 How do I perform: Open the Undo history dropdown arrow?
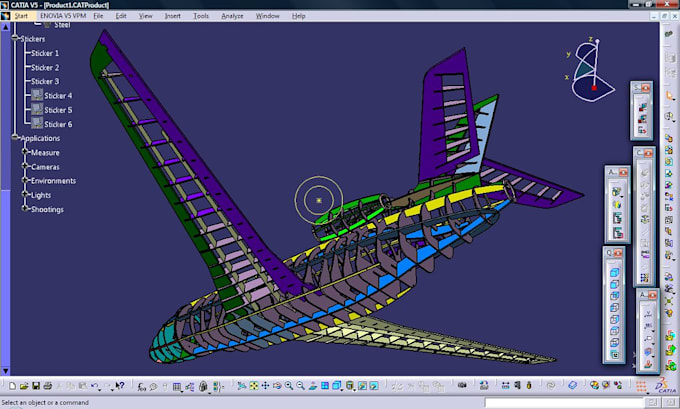pos(100,390)
